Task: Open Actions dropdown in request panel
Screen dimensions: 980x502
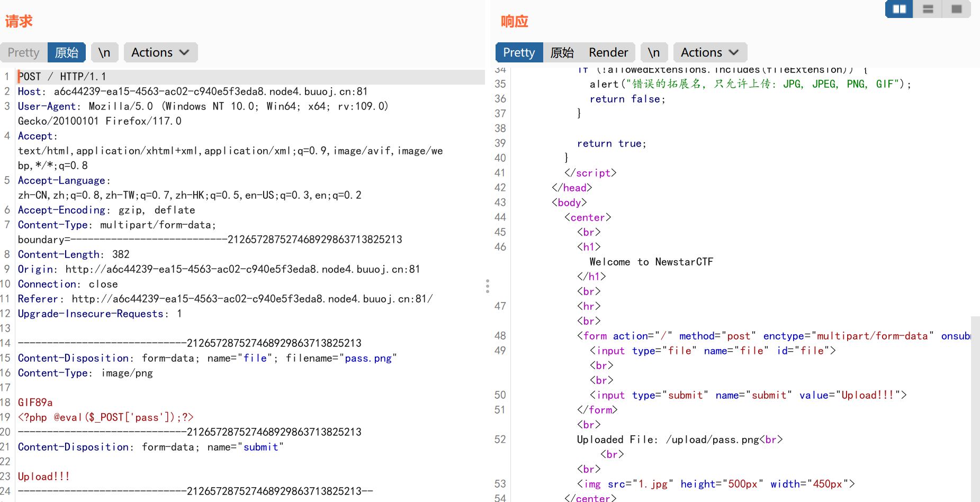Action: pyautogui.click(x=160, y=52)
